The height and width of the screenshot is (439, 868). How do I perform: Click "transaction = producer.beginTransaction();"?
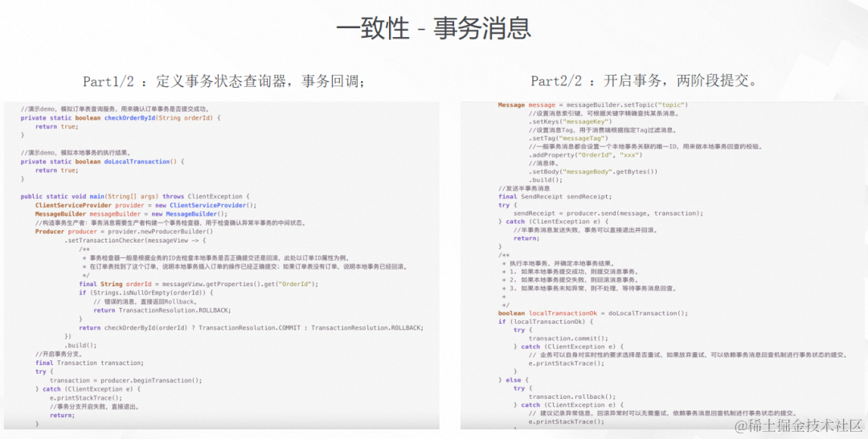[x=125, y=380]
